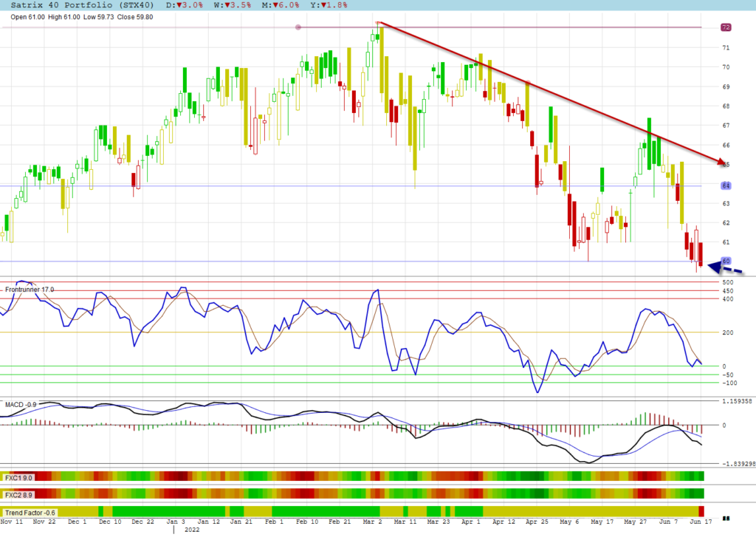This screenshot has width=756, height=543.
Task: Click the 61 price axis label
Action: click(x=726, y=242)
